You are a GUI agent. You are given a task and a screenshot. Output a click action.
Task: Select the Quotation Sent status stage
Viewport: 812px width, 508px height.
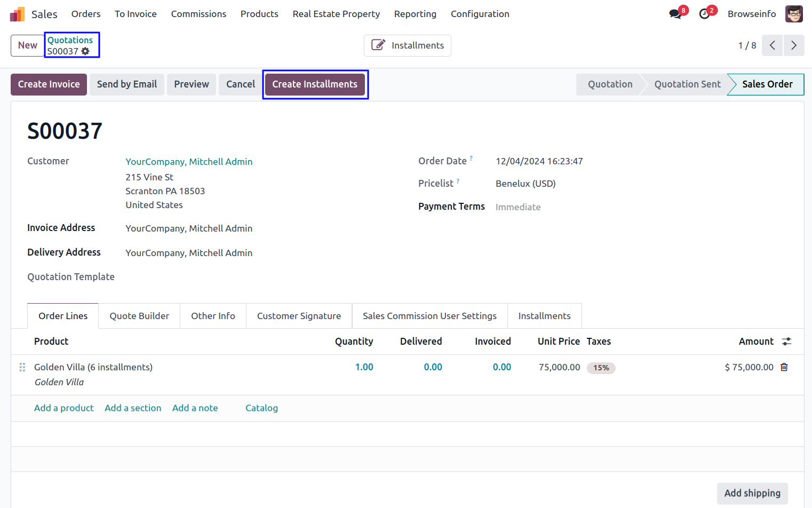click(687, 84)
